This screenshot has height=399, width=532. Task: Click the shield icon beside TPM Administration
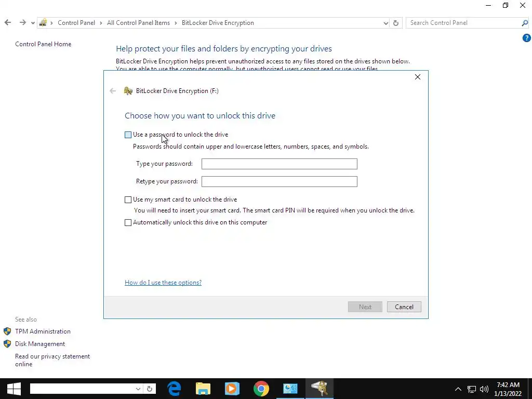pyautogui.click(x=7, y=331)
